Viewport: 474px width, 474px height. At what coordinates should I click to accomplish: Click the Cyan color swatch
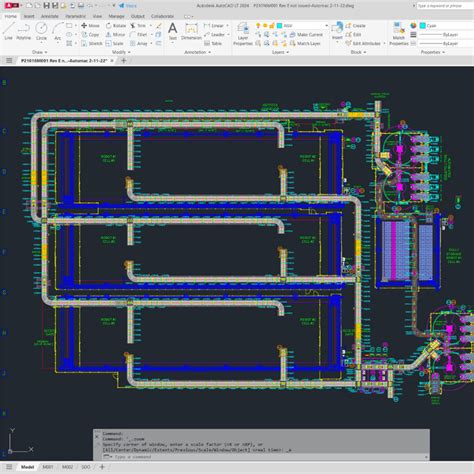point(423,26)
